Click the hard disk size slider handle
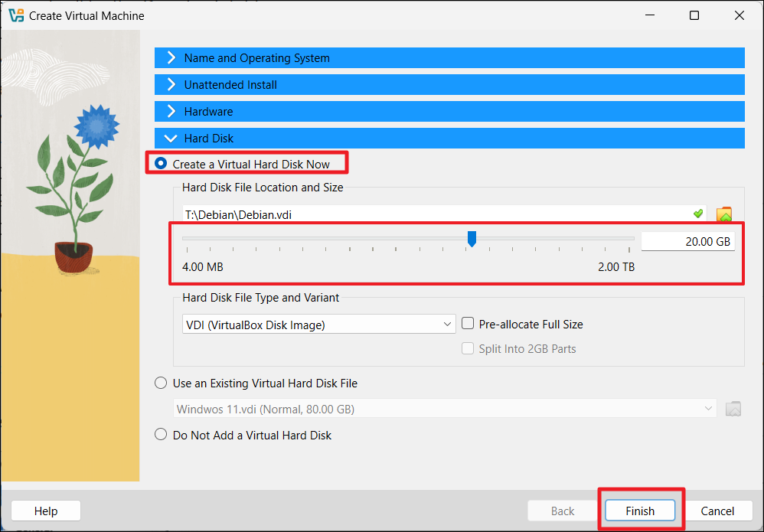The width and height of the screenshot is (764, 532). click(472, 239)
